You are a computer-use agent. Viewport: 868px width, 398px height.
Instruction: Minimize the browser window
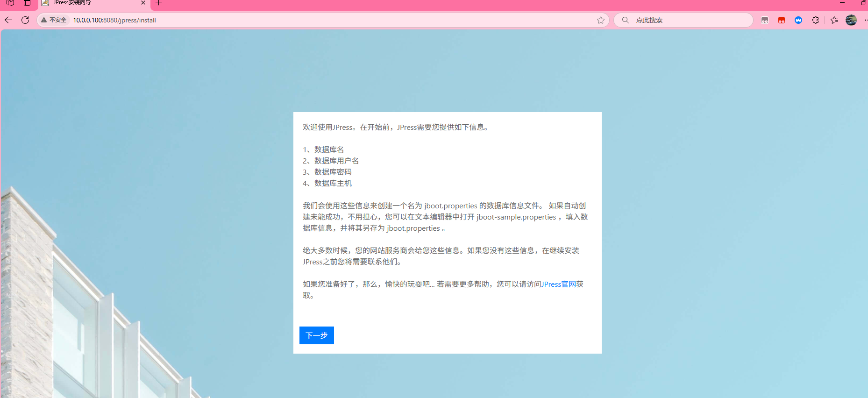(x=842, y=3)
